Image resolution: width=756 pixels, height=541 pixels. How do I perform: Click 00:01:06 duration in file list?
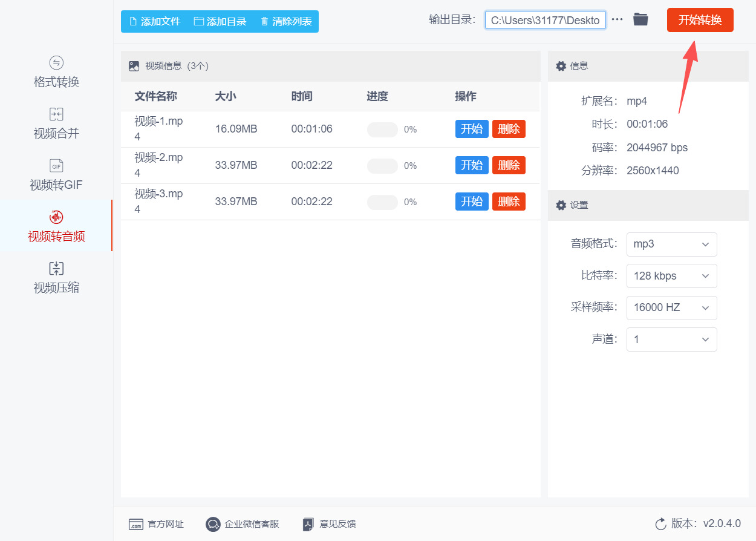(x=311, y=129)
